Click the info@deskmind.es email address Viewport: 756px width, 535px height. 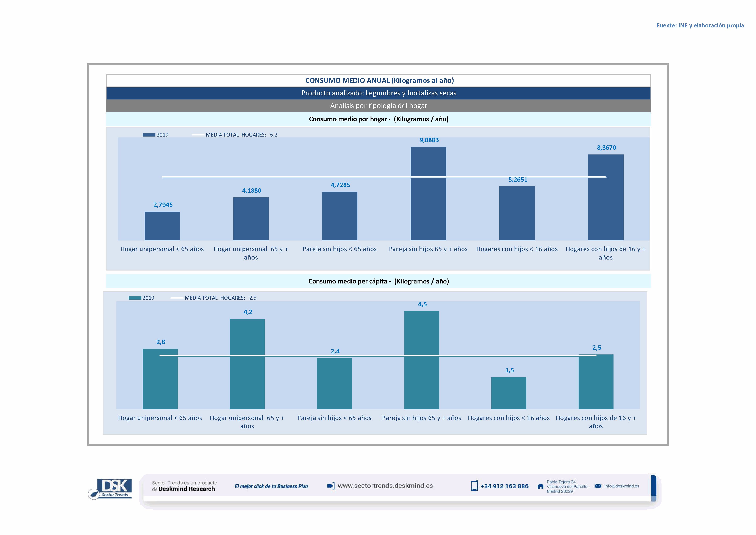click(x=622, y=486)
